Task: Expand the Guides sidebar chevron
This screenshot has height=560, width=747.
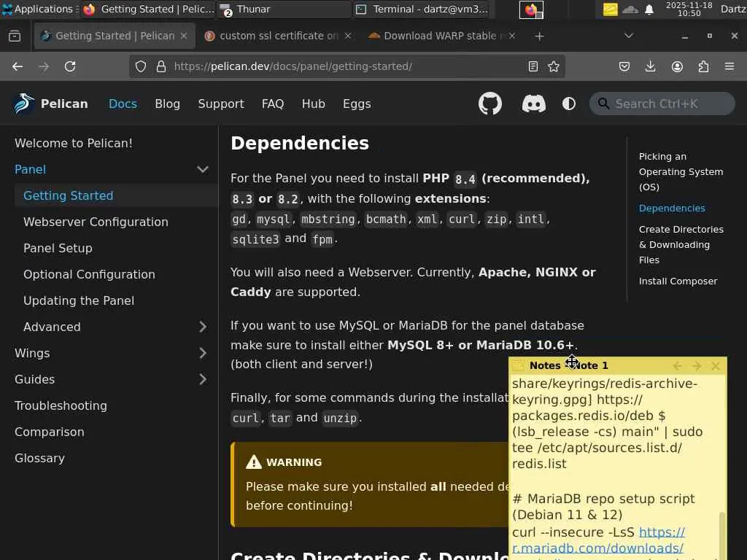Action: pyautogui.click(x=203, y=379)
